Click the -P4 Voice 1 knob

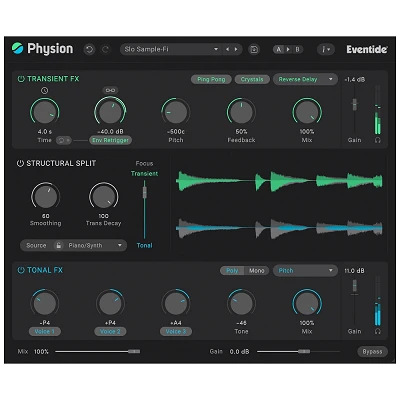coord(45,303)
